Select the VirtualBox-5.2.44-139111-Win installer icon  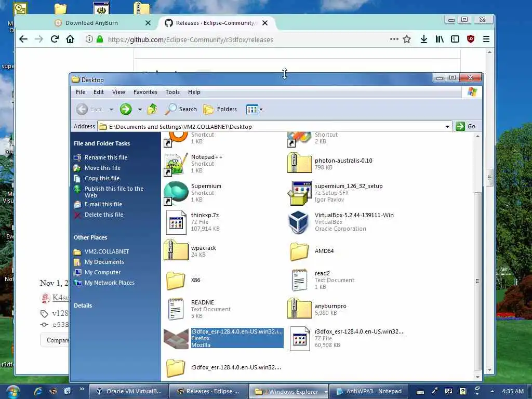tap(299, 222)
